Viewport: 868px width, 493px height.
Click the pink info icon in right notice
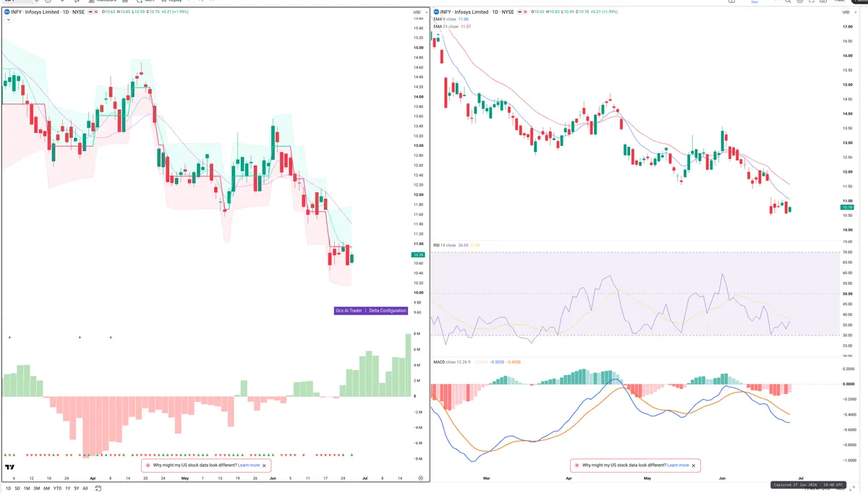(577, 466)
